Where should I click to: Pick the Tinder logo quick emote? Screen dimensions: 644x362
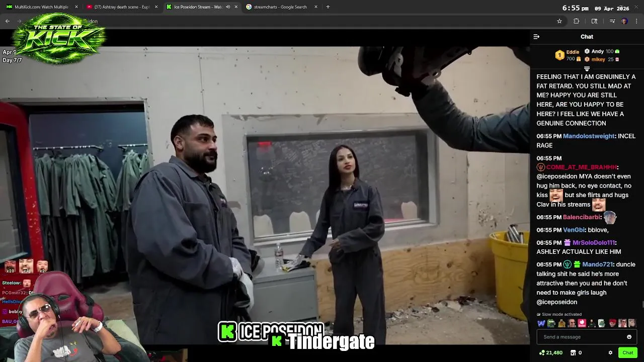tap(582, 323)
